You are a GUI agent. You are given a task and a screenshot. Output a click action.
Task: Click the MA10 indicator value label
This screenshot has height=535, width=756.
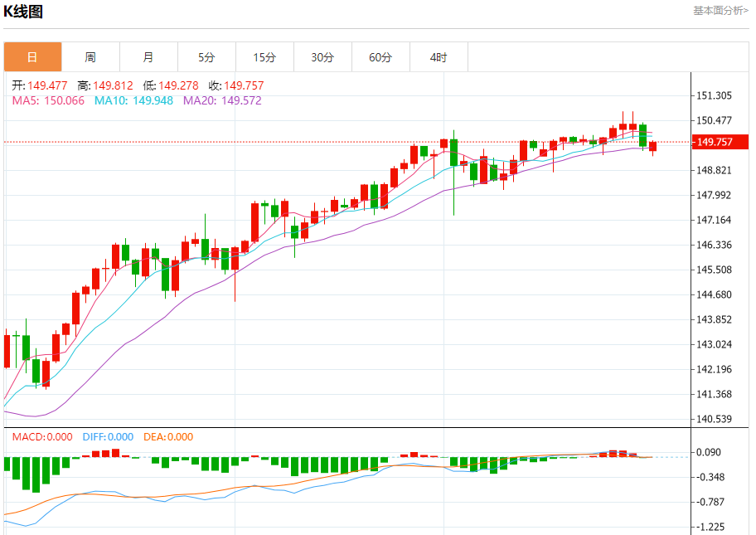133,100
